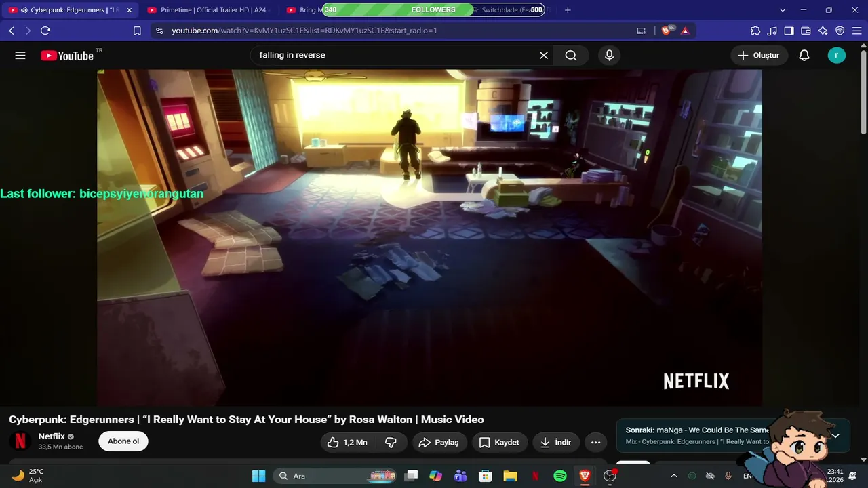Image resolution: width=868 pixels, height=488 pixels.
Task: Save the video using Kaydet
Action: click(499, 443)
